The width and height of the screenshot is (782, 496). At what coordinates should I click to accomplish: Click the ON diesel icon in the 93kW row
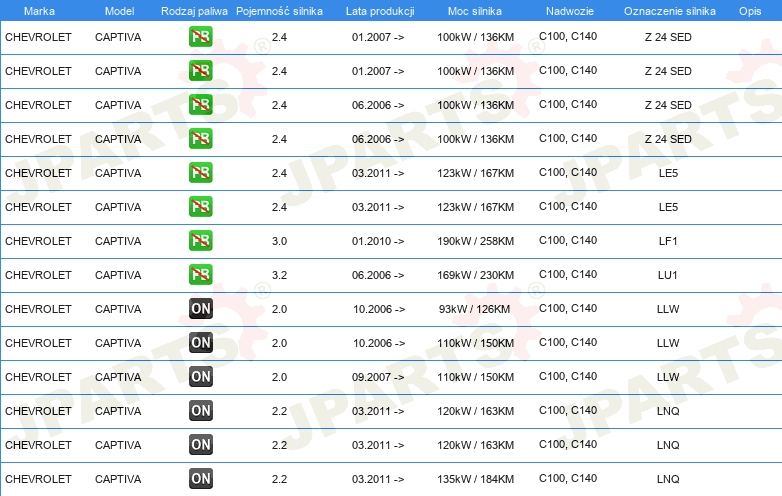[x=200, y=309]
